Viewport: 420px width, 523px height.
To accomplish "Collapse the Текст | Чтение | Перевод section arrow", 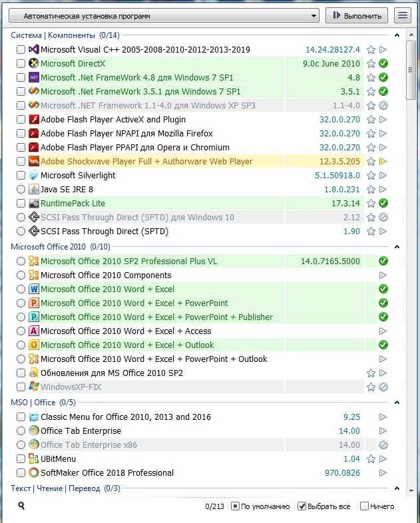I will click(397, 488).
